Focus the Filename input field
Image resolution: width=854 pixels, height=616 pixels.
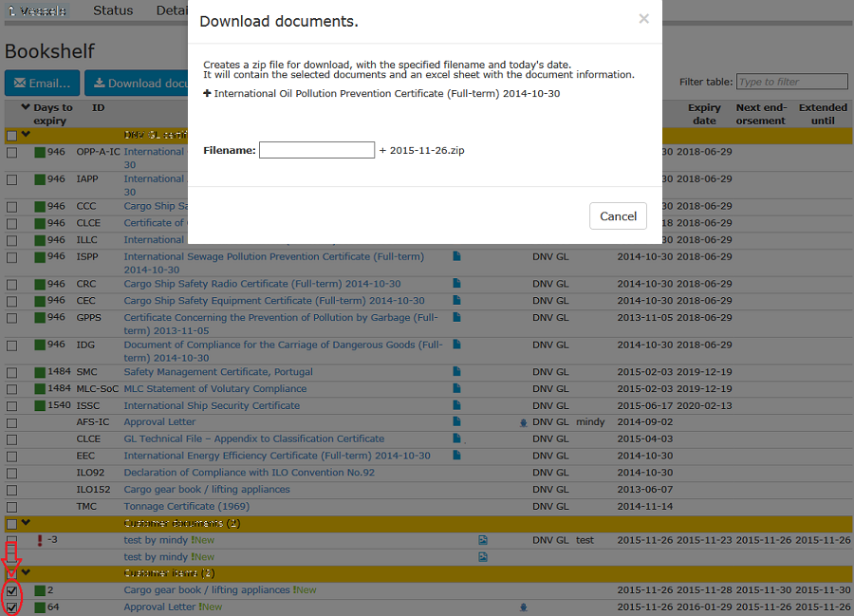(317, 150)
